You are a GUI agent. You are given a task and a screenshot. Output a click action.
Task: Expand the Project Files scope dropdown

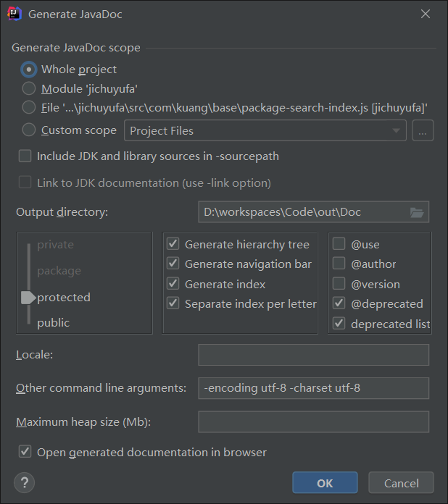(265, 130)
